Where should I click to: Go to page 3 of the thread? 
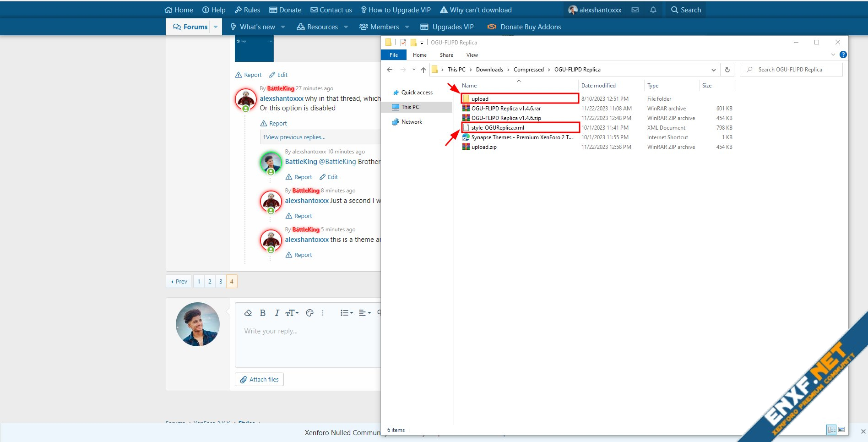(221, 281)
